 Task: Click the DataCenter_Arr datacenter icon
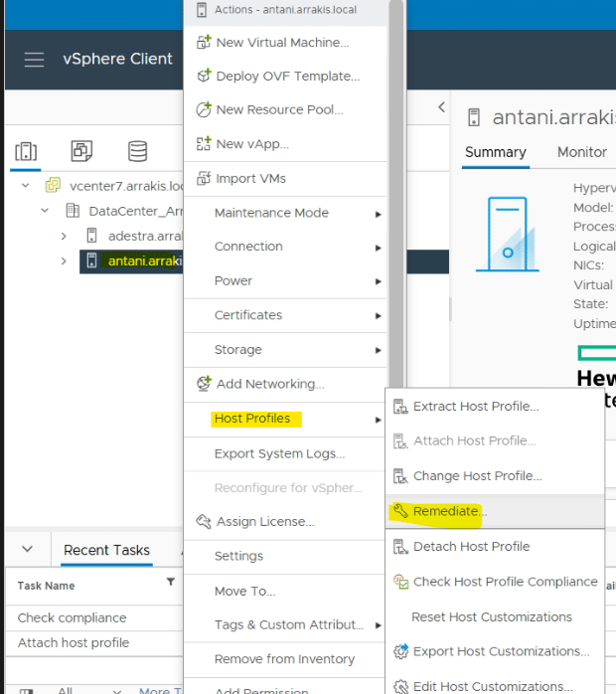click(73, 211)
